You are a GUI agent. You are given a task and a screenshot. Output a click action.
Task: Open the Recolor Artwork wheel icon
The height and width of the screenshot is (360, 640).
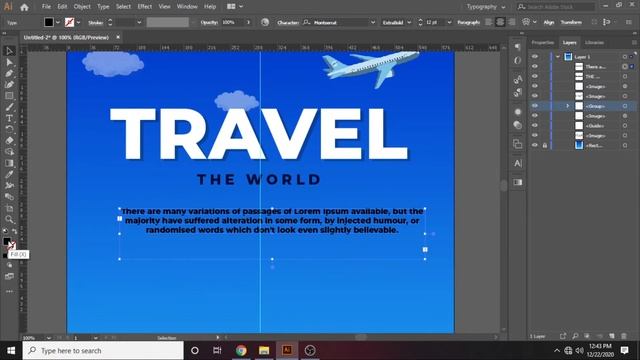coord(265,22)
